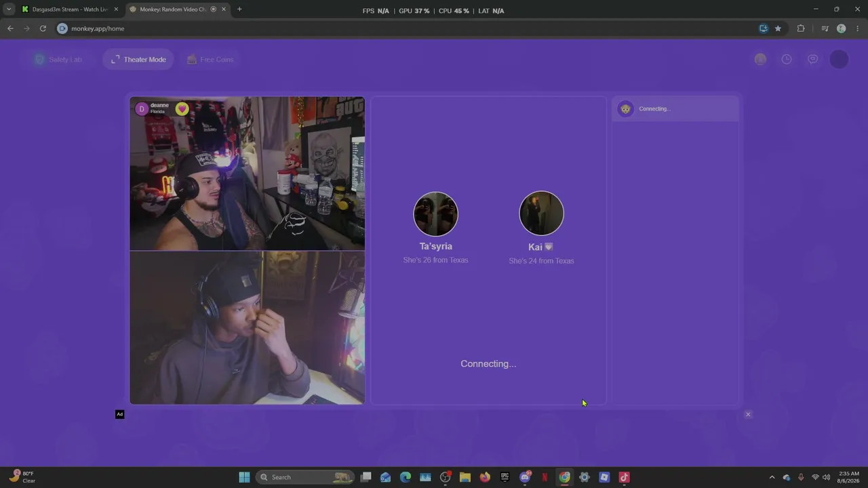Show hidden system tray icons
Screen dimensions: 868x488
pyautogui.click(x=772, y=477)
